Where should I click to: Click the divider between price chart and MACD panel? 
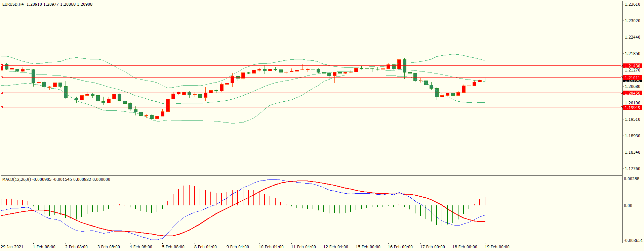pos(311,175)
